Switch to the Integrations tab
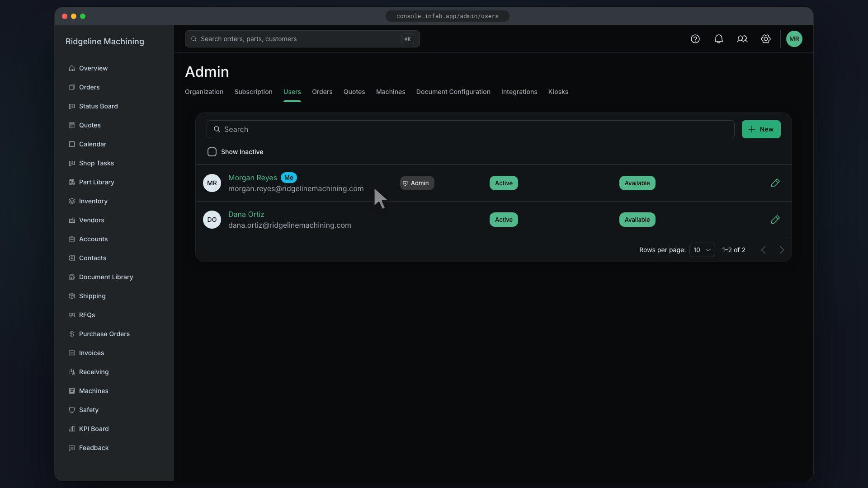Viewport: 868px width, 488px height. pyautogui.click(x=519, y=92)
